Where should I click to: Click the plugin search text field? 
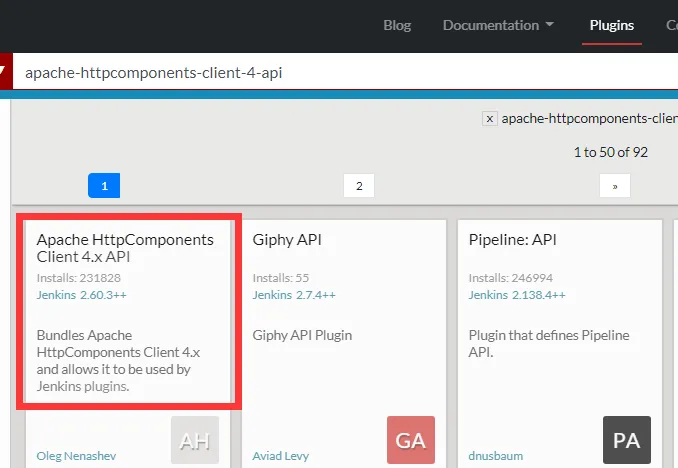pos(340,72)
